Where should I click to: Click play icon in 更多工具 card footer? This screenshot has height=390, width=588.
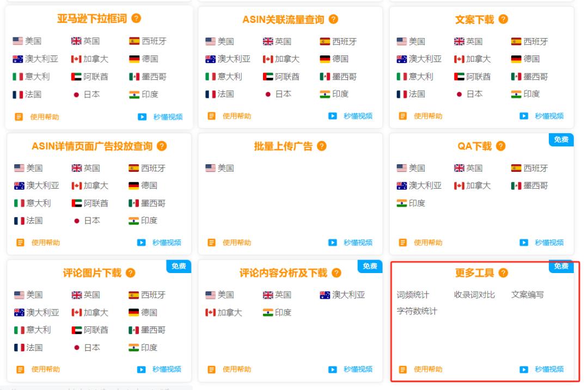point(524,369)
